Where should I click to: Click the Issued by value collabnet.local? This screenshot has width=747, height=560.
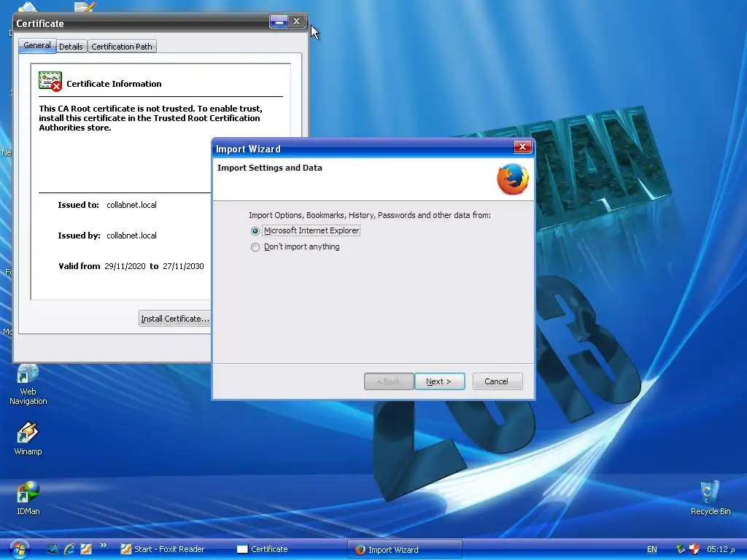tap(131, 236)
